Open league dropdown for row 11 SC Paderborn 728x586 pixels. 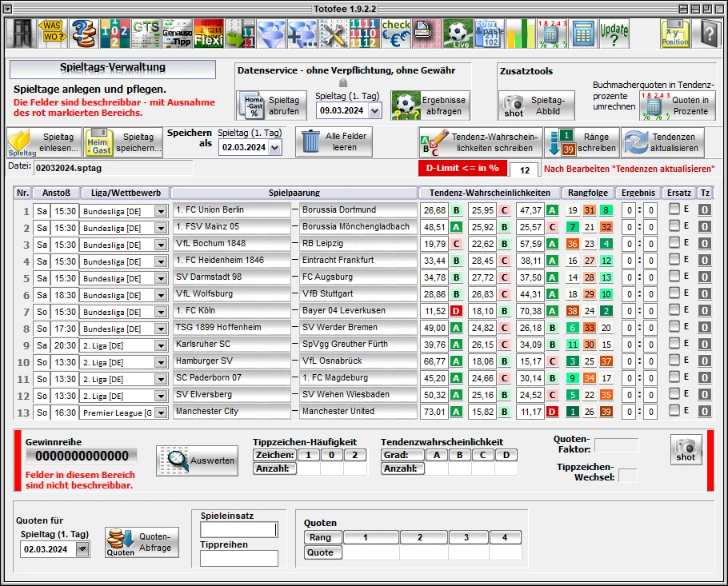pos(161,380)
